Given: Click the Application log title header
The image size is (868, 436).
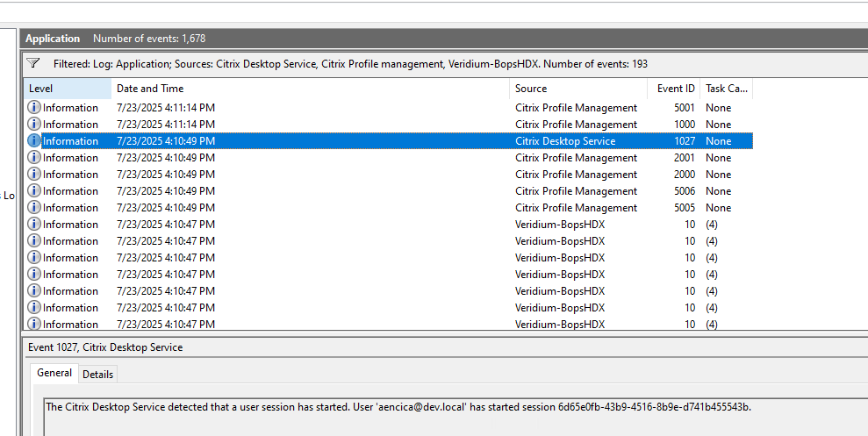Looking at the screenshot, I should click(53, 39).
